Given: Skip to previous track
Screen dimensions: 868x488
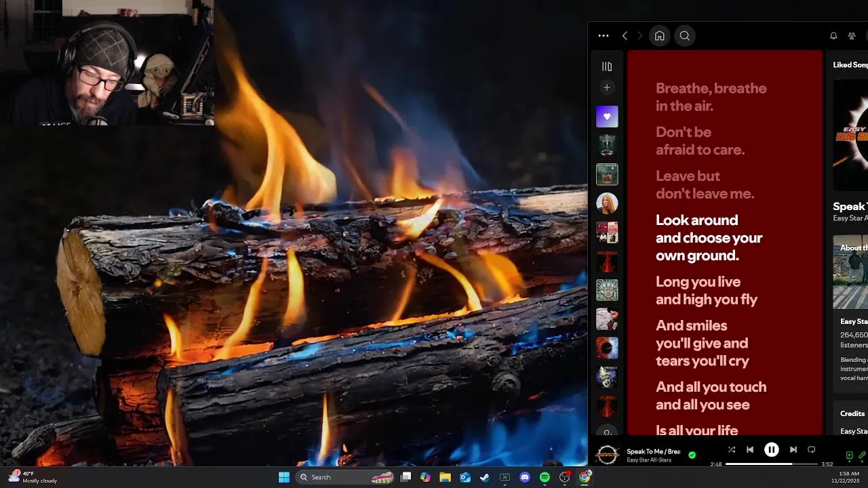Looking at the screenshot, I should pyautogui.click(x=750, y=449).
